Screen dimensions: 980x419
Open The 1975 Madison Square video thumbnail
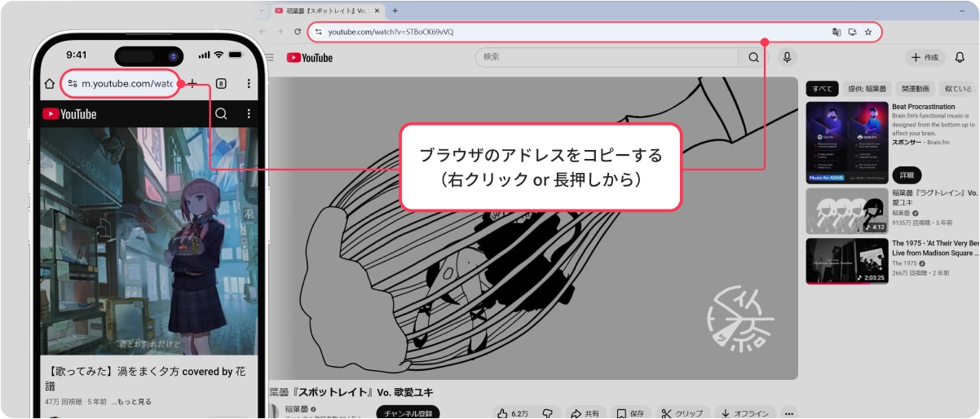click(x=846, y=261)
